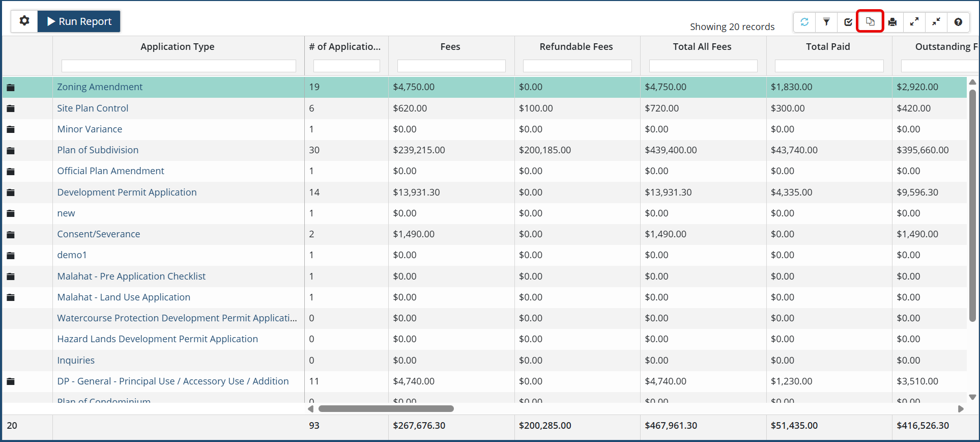Click the horizontal scrollbar thumb
Screen dimensions: 980x442
tap(386, 409)
